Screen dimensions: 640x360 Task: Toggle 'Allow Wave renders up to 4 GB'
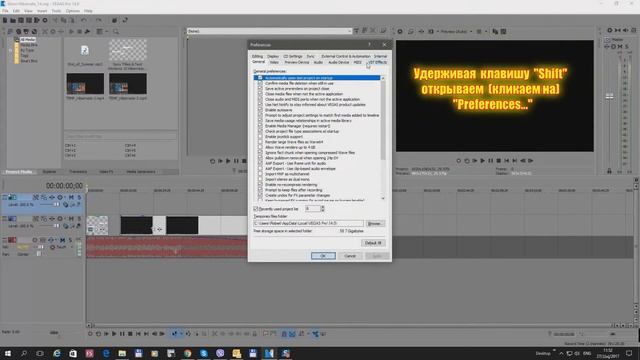(260, 147)
